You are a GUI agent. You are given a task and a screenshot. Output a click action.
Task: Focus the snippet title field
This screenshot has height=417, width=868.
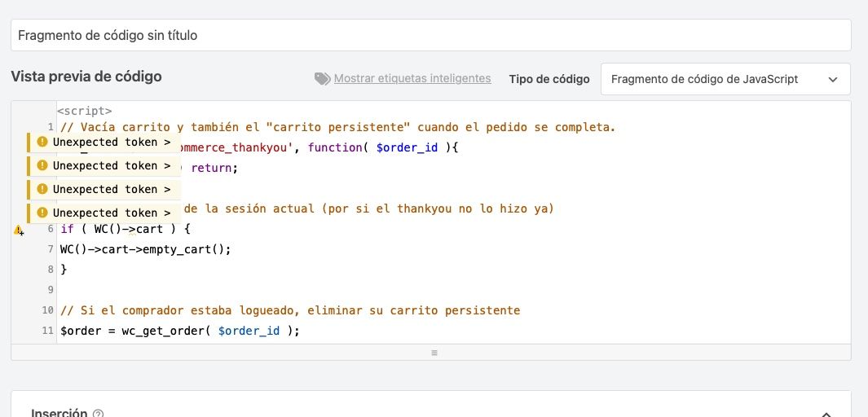[x=430, y=35]
